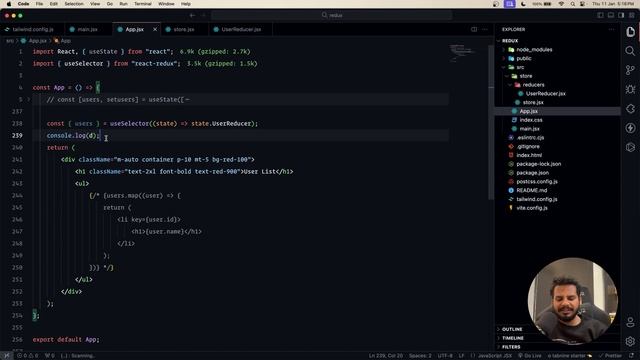Open UserReducer.jsx in the explorer
640x360 pixels.
pos(545,93)
